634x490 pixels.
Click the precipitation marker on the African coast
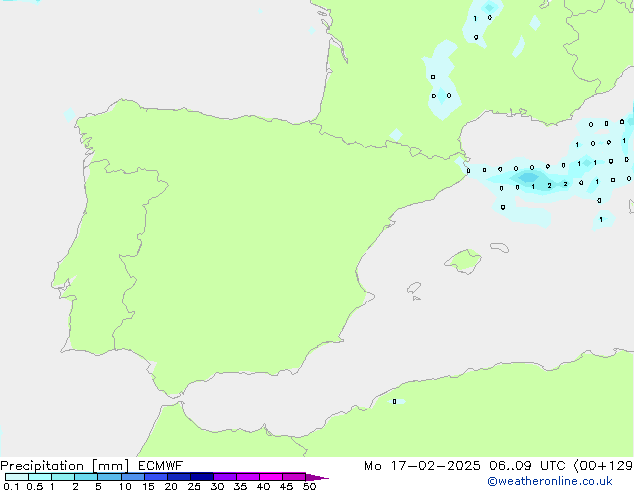coord(394,402)
